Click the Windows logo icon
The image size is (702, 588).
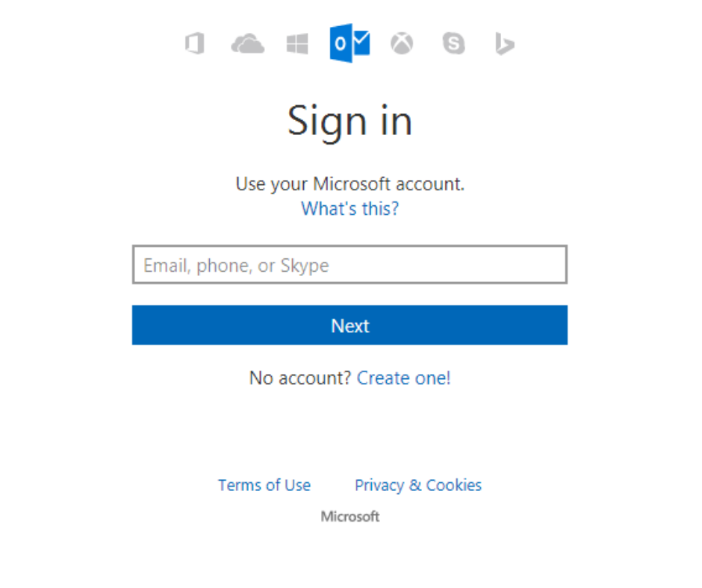click(297, 43)
